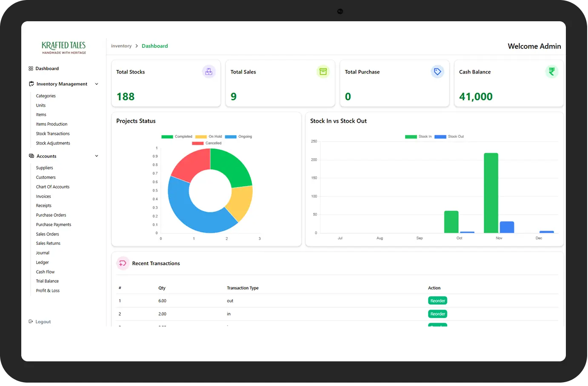The image size is (588, 386).
Task: Open Chart Of Accounts
Action: coord(53,187)
